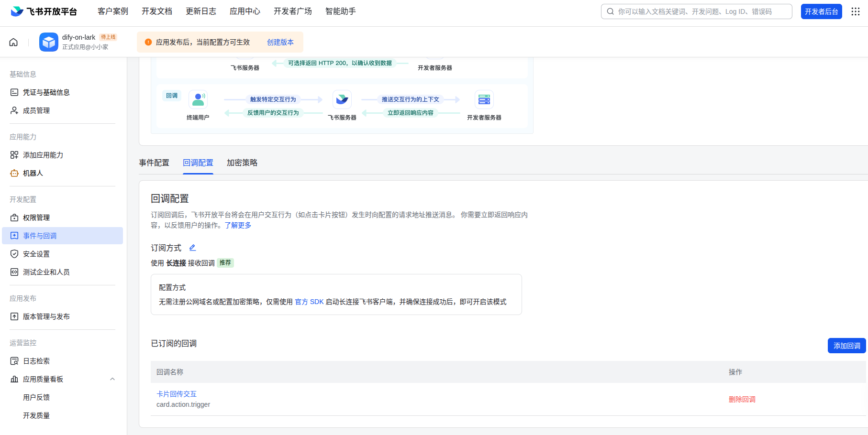
Task: Select the 测试企业和人员 icon
Action: coord(14,272)
